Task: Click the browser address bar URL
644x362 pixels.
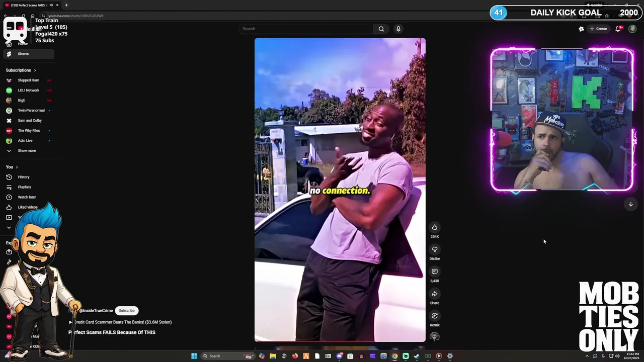Action: tap(76, 16)
